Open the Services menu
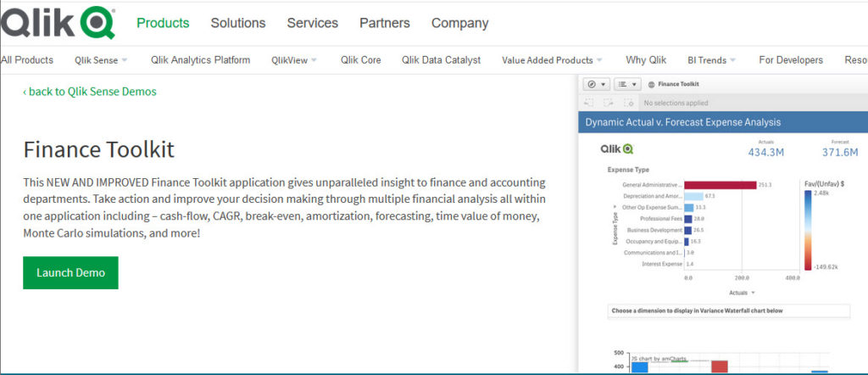The height and width of the screenshot is (375, 868). pyautogui.click(x=312, y=23)
